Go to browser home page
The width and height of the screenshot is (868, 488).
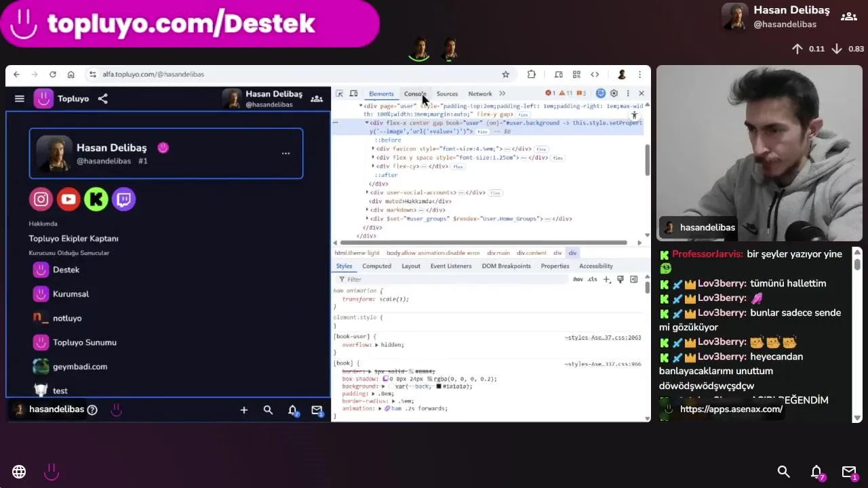(71, 75)
